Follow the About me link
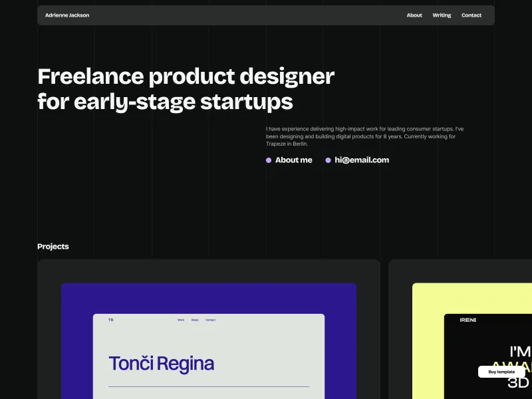 point(293,160)
